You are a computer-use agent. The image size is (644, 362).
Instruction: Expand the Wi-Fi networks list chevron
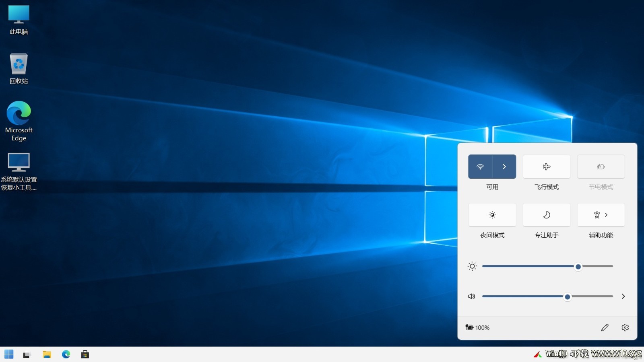(x=504, y=167)
